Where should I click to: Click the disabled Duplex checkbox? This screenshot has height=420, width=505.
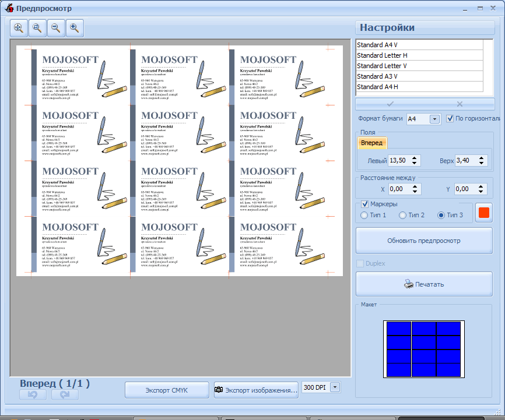pyautogui.click(x=360, y=263)
